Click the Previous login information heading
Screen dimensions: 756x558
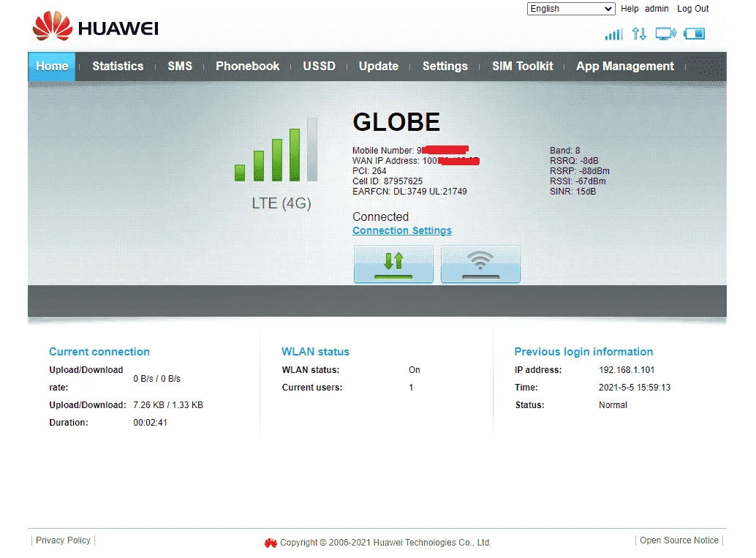[x=583, y=352]
